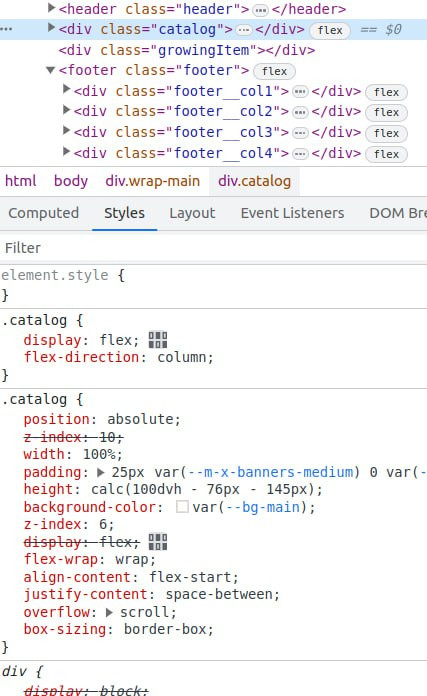427x696 pixels.
Task: Click the element.style rule block
Action: tap(214, 285)
